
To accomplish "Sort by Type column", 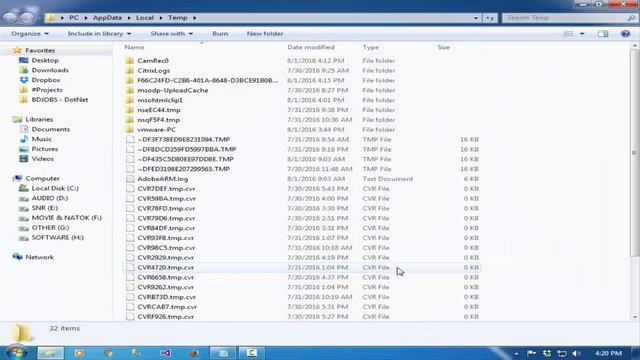I will click(371, 47).
